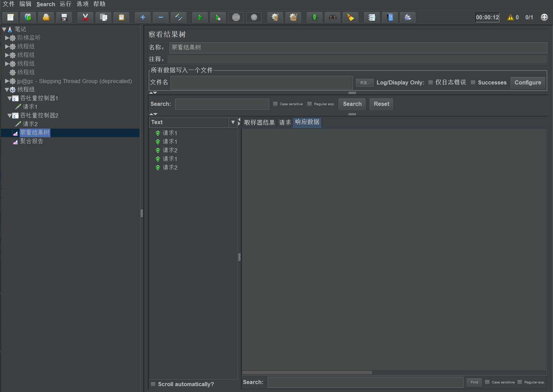Click the plus Expand All icon
Viewport: 553px width, 392px height.
[x=143, y=17]
